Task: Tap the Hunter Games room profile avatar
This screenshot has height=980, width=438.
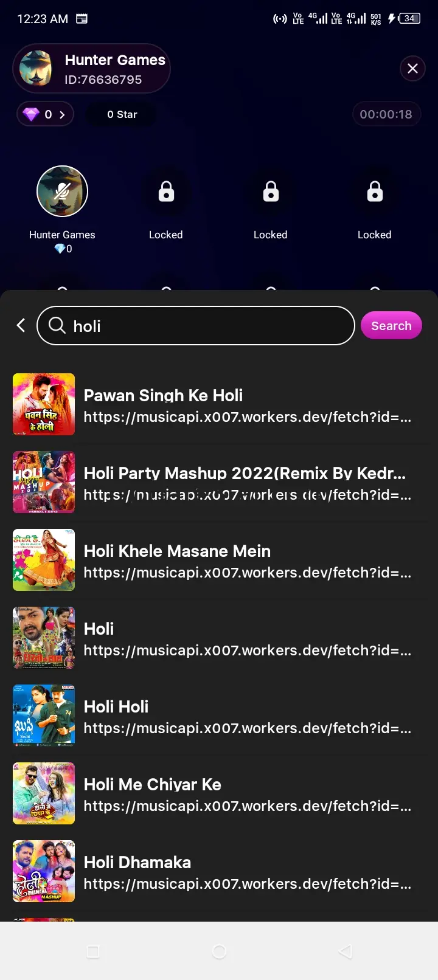Action: 36,69
